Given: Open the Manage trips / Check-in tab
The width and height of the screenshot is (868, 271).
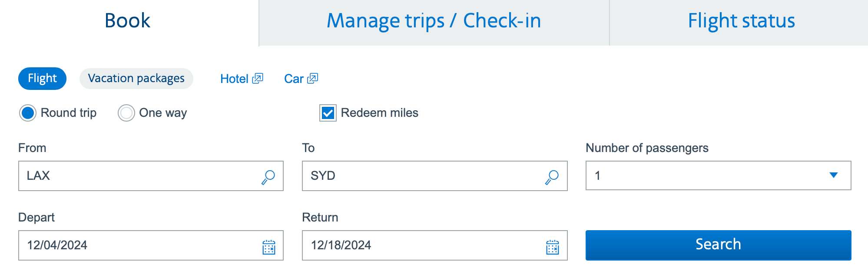Looking at the screenshot, I should [x=434, y=21].
